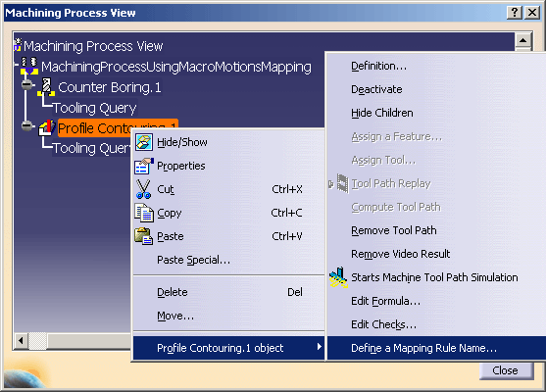Click the Properties icon in the menu
The width and height of the screenshot is (546, 392).
[x=144, y=166]
